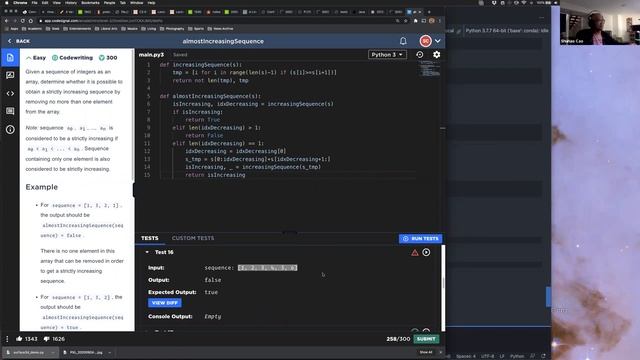Open the Academic bookmarks folder
This screenshot has height=360, width=640.
click(31, 29)
